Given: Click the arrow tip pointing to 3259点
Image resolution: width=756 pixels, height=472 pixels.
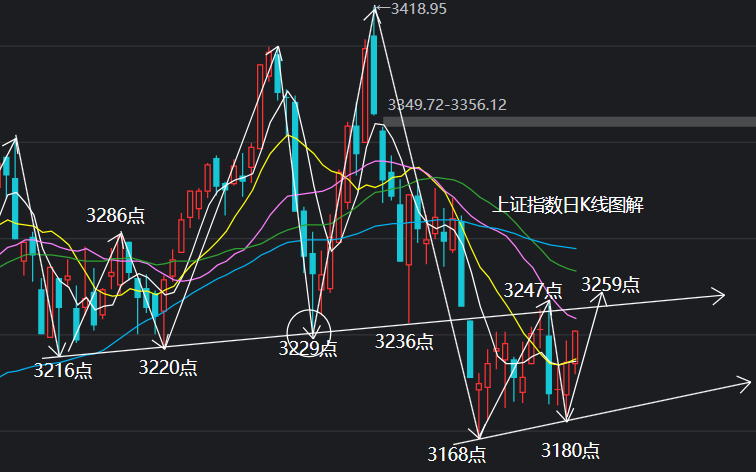Looking at the screenshot, I should tap(602, 297).
